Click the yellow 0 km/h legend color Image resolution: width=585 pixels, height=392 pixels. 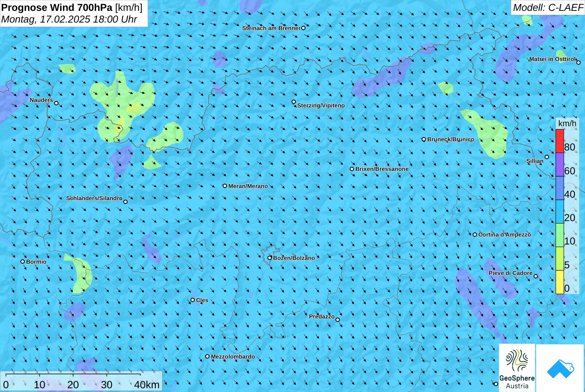tap(560, 282)
